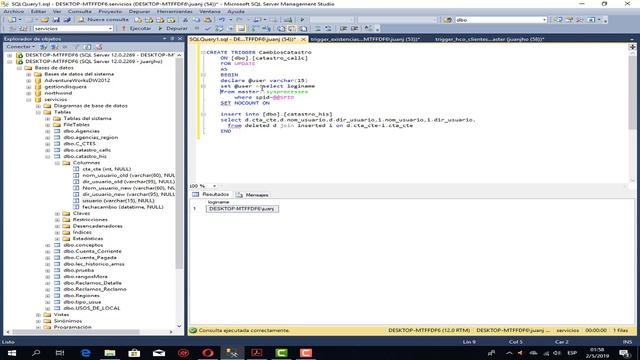Click the Save file toolbar icon
The width and height of the screenshot is (640, 360).
(x=56, y=20)
